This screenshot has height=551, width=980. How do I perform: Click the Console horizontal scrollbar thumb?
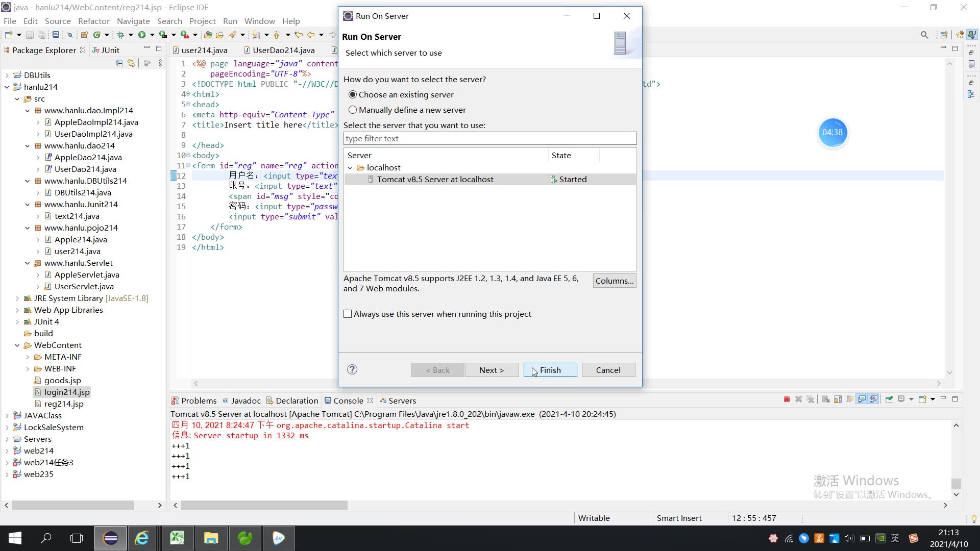point(264,505)
